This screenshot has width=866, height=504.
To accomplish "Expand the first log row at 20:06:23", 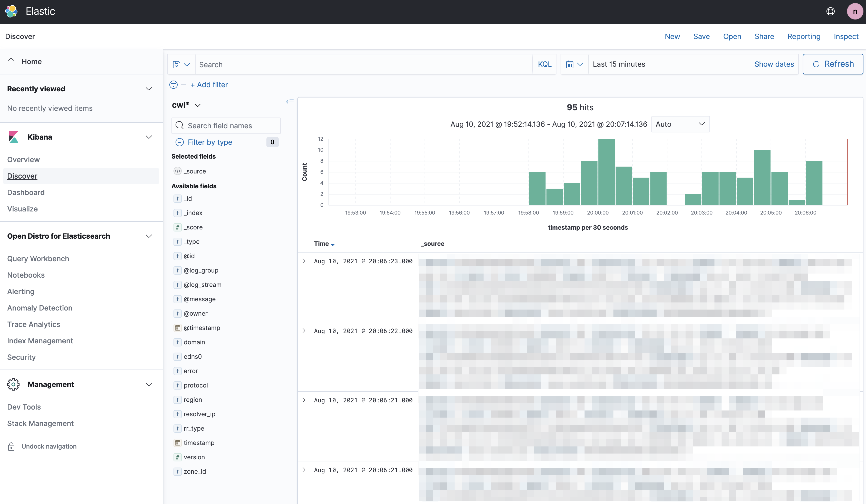I will pyautogui.click(x=304, y=261).
